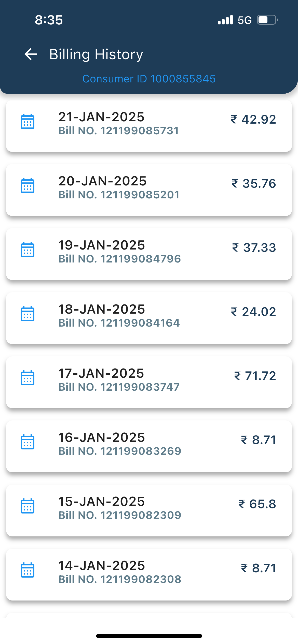Viewport: 298px width, 644px height.
Task: Select the 18-JAN-2025 date label
Action: point(102,309)
